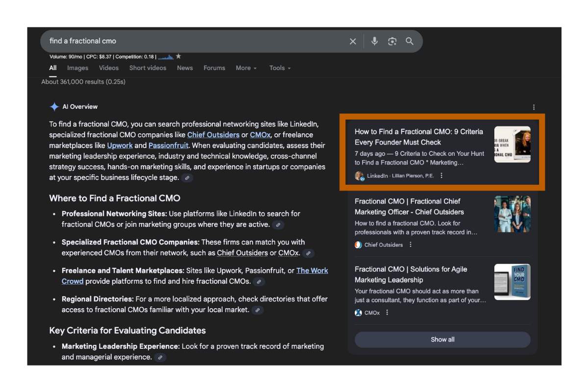This screenshot has width=588, height=392.
Task: Click the 'Volume: 90/mo' keyword stat
Action: point(66,57)
